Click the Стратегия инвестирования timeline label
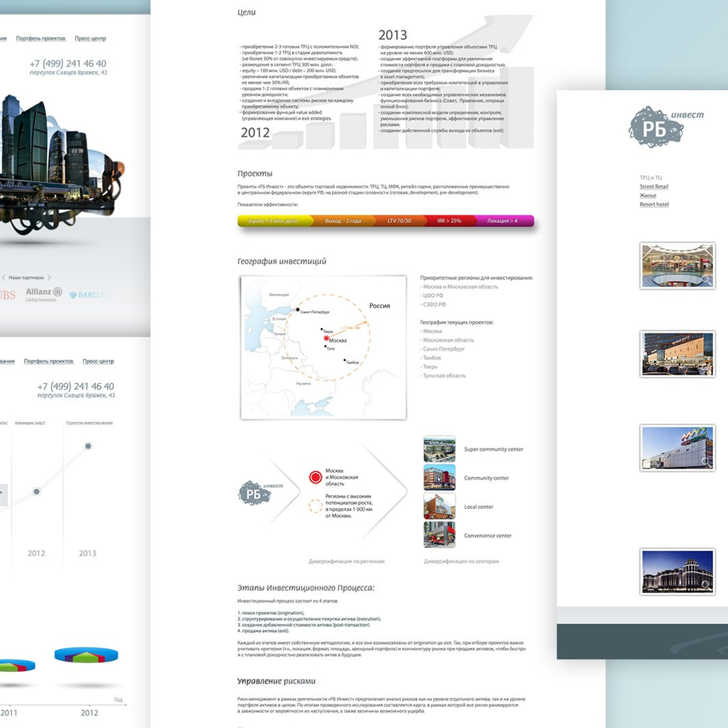728x728 pixels. [89, 423]
